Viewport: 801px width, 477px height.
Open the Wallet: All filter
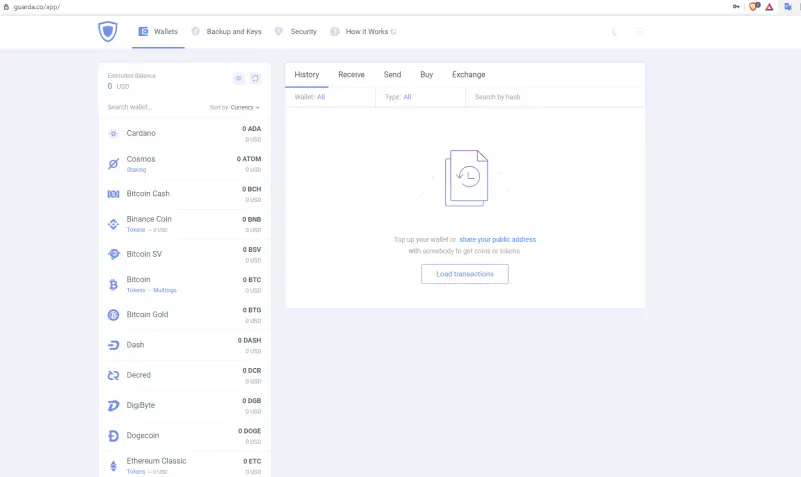310,97
